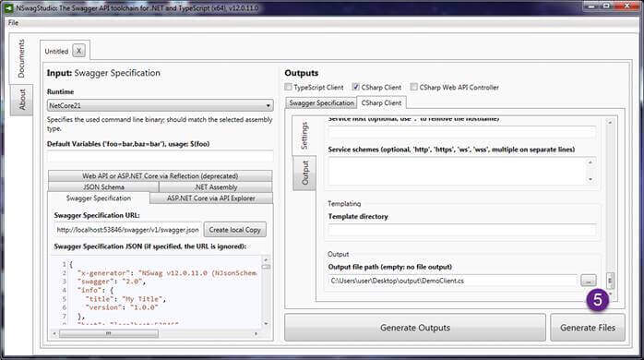Click the JSON editor scroll up arrow

266,259
